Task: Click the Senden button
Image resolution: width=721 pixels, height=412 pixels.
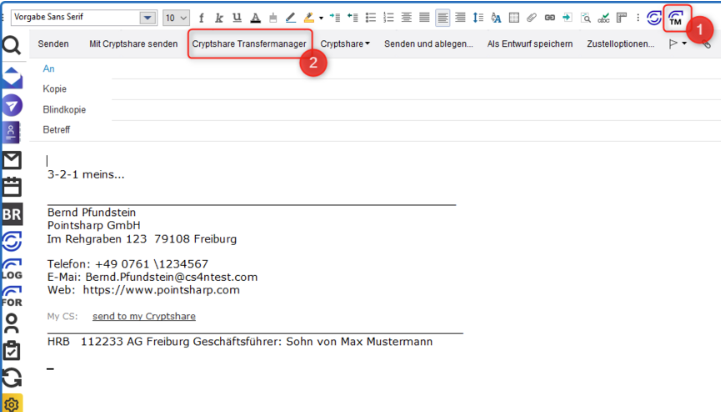Action: [53, 44]
